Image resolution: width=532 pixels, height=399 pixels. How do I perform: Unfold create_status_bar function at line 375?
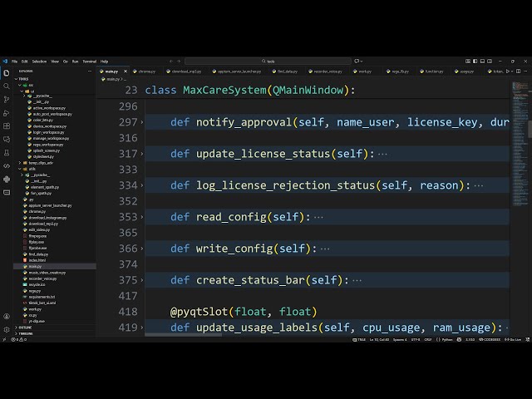pyautogui.click(x=142, y=280)
